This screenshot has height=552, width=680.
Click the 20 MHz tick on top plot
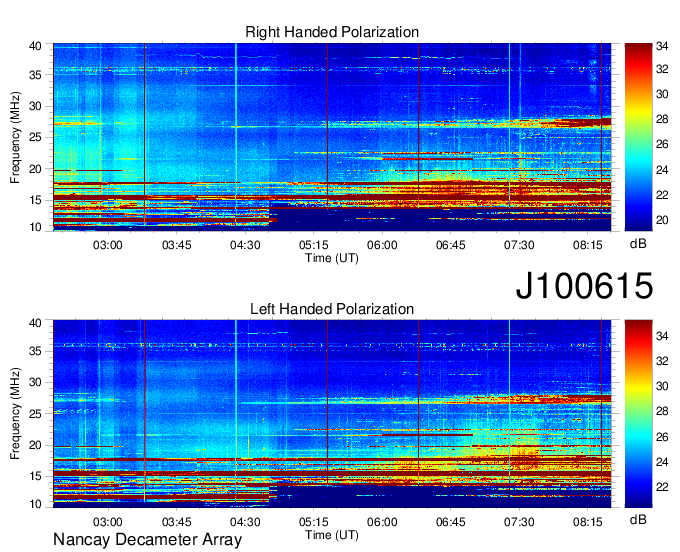coord(35,169)
